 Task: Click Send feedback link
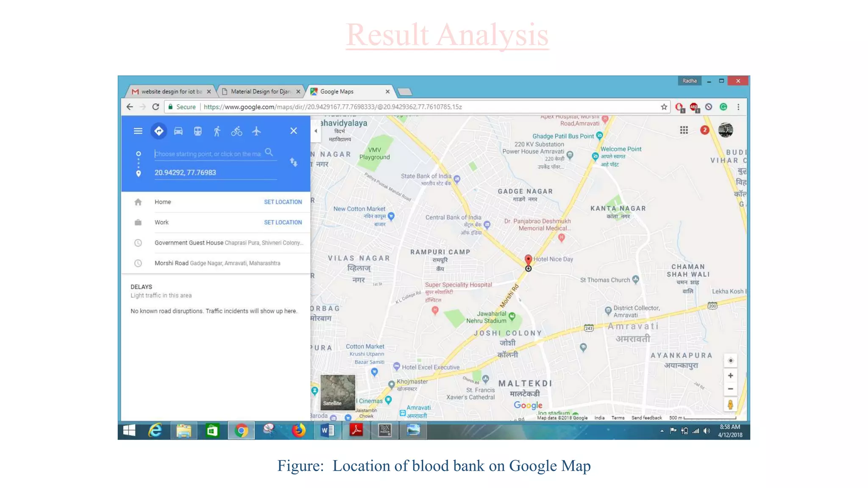coord(646,418)
